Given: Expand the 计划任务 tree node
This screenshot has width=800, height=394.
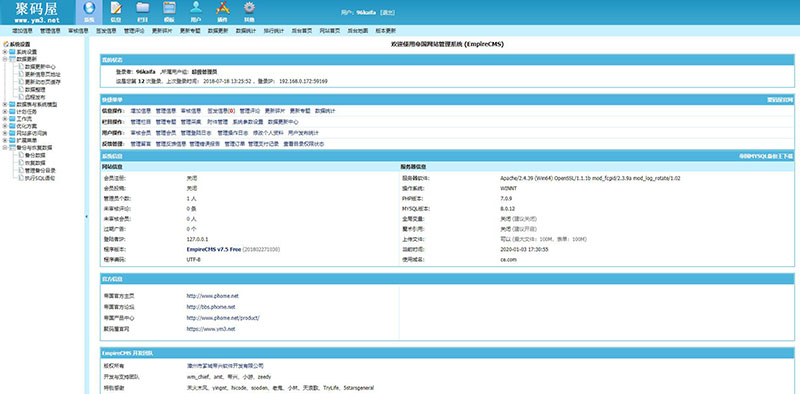Looking at the screenshot, I should pos(5,111).
